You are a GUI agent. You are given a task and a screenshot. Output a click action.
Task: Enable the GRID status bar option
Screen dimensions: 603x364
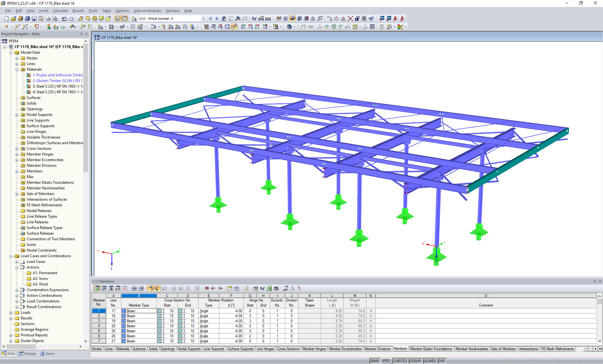[386, 361]
